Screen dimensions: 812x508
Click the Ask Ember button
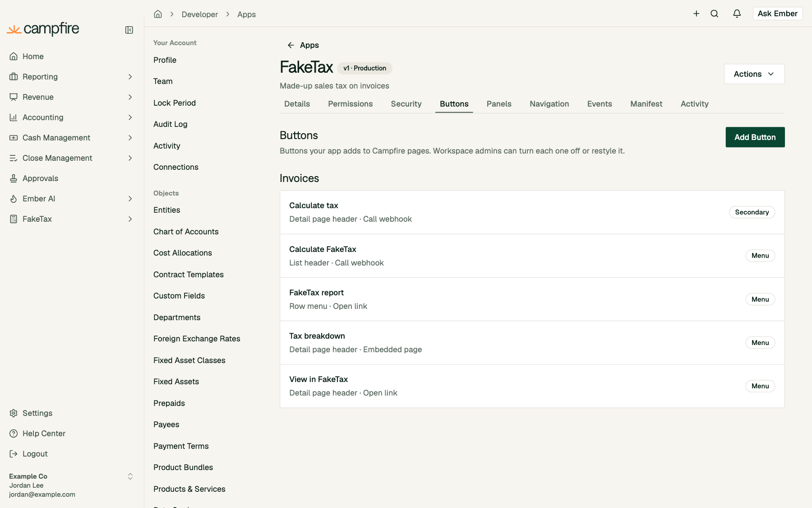pos(778,14)
